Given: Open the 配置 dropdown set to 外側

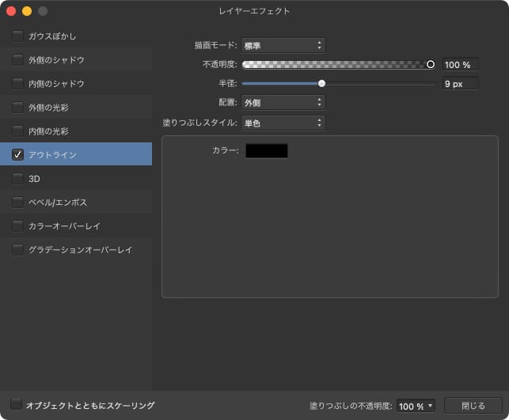Looking at the screenshot, I should 283,102.
